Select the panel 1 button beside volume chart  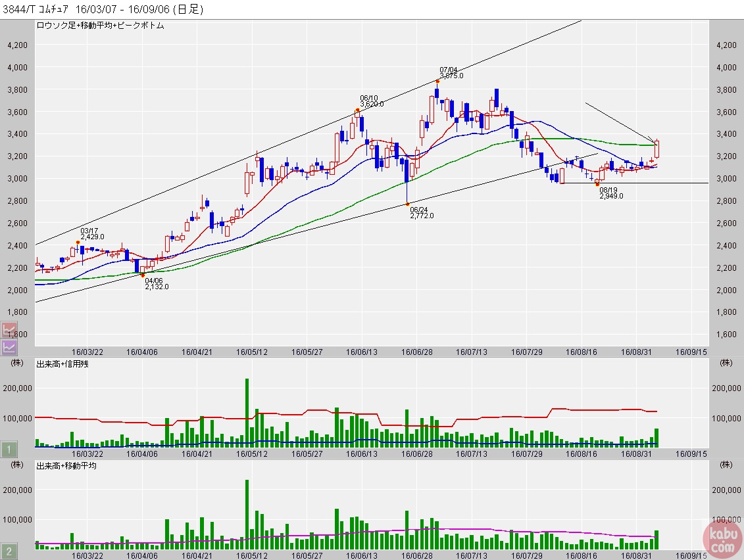pyautogui.click(x=9, y=450)
